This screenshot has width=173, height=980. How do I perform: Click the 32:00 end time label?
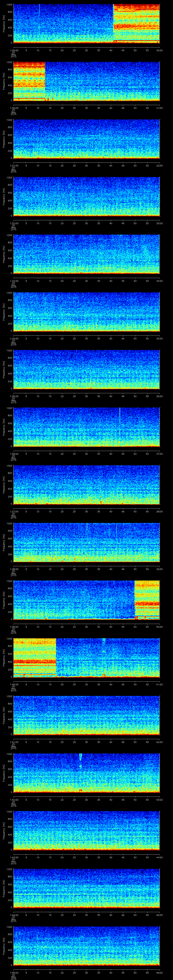[159, 166]
